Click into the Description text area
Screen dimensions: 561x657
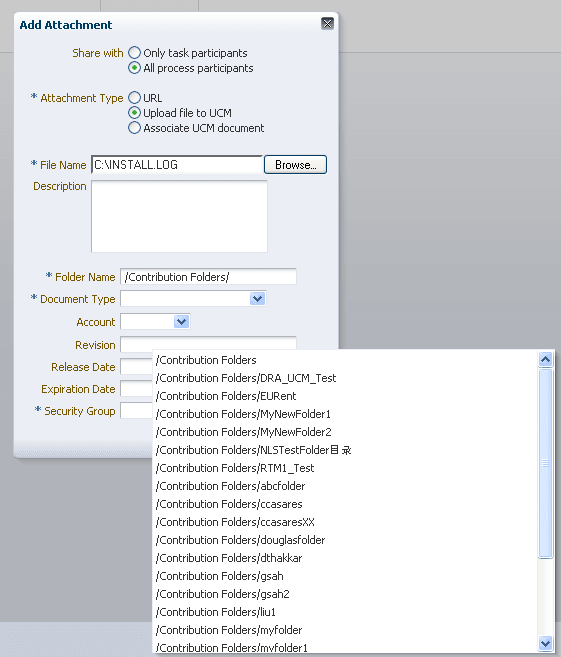pyautogui.click(x=179, y=216)
